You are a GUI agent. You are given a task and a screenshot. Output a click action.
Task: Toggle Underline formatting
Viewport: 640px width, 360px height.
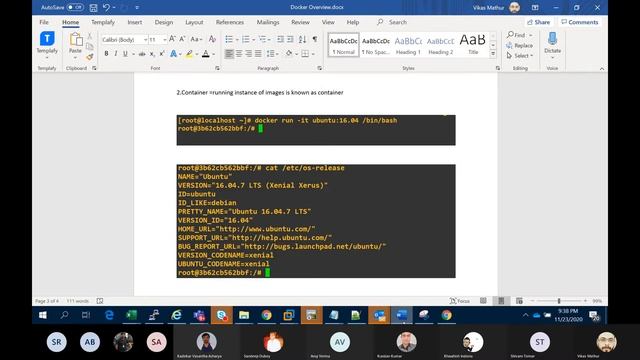125,54
